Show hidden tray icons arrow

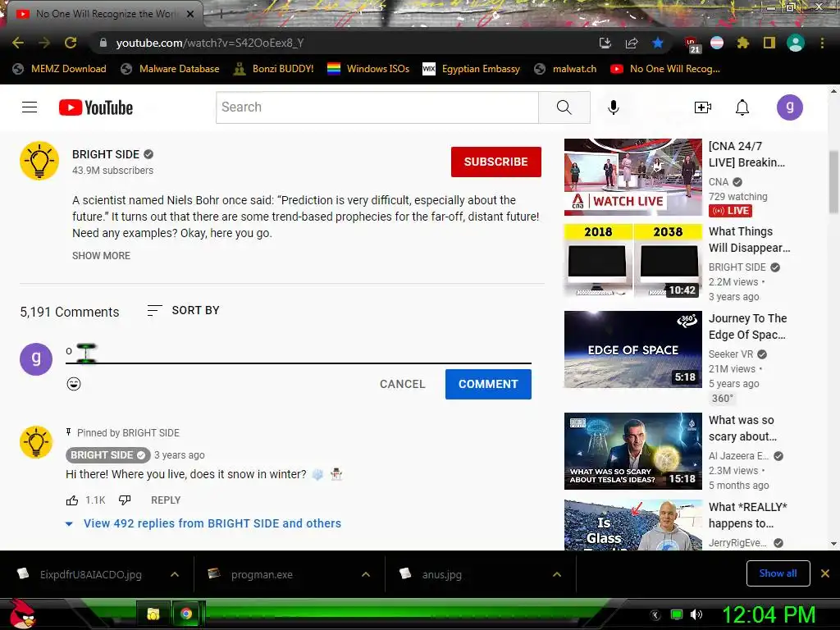655,614
